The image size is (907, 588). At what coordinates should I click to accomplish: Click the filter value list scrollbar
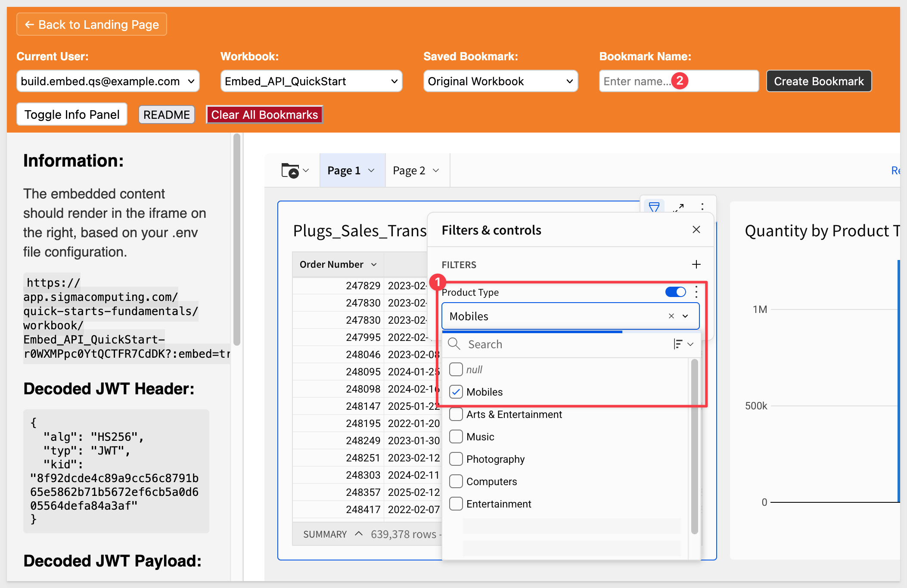[x=694, y=447]
